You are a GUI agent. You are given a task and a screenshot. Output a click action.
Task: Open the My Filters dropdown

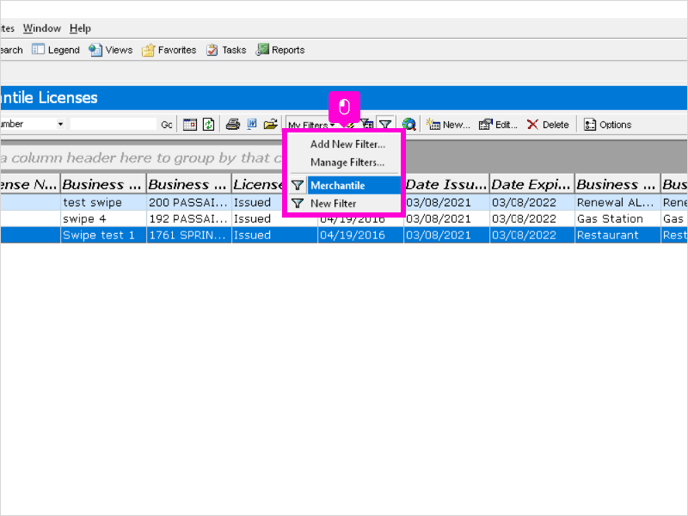(x=311, y=125)
